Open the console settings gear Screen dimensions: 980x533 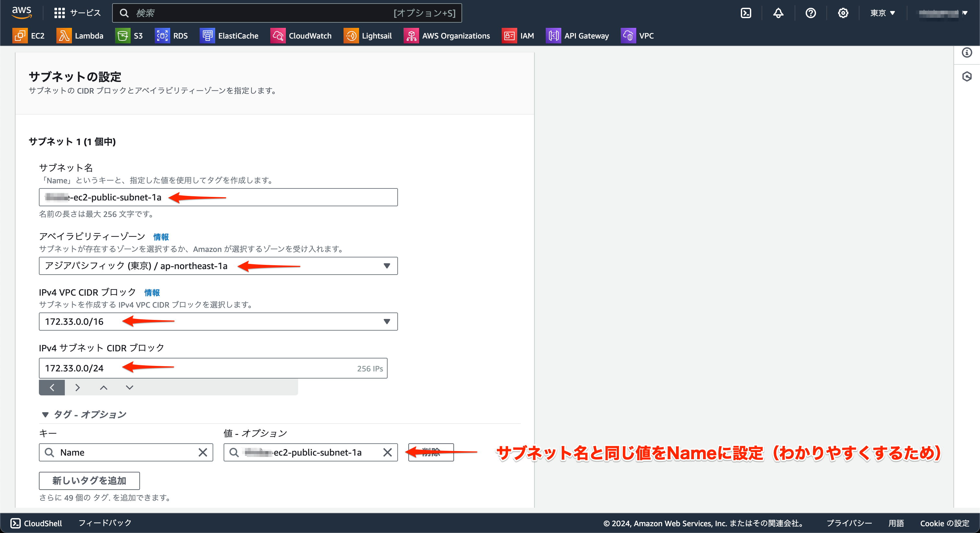[844, 13]
